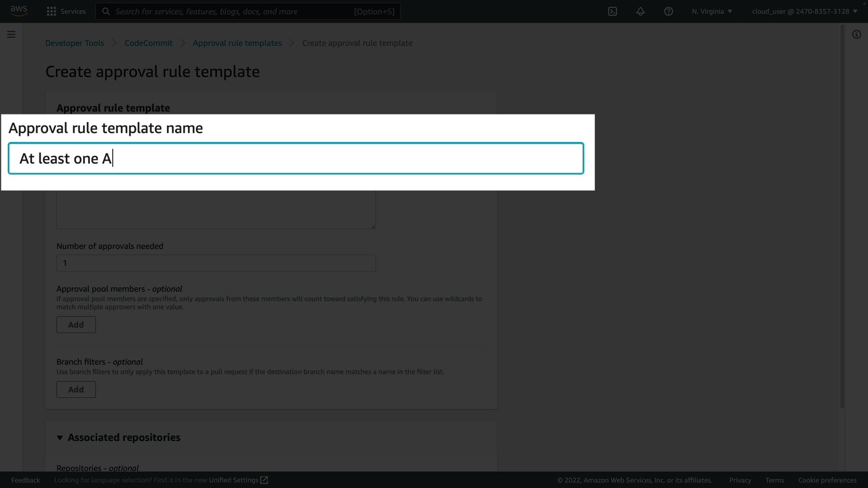
Task: Open the CloudShell terminal icon
Action: tap(613, 11)
